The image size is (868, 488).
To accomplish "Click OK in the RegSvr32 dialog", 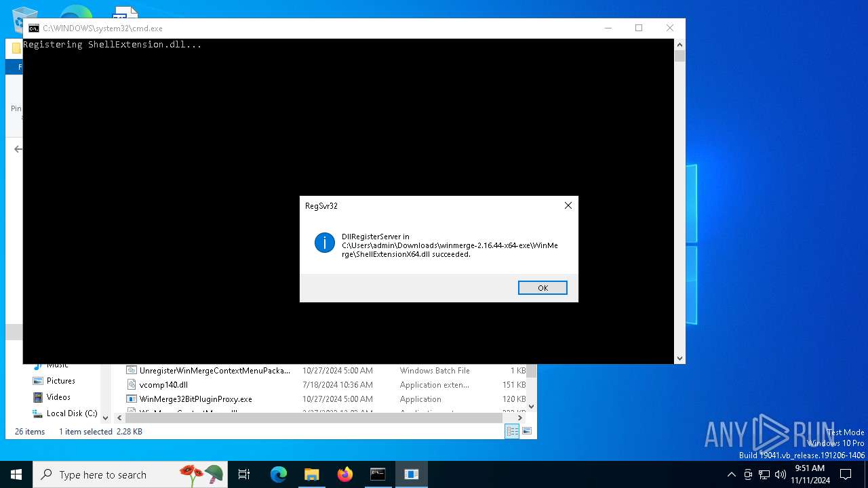I will tap(542, 288).
